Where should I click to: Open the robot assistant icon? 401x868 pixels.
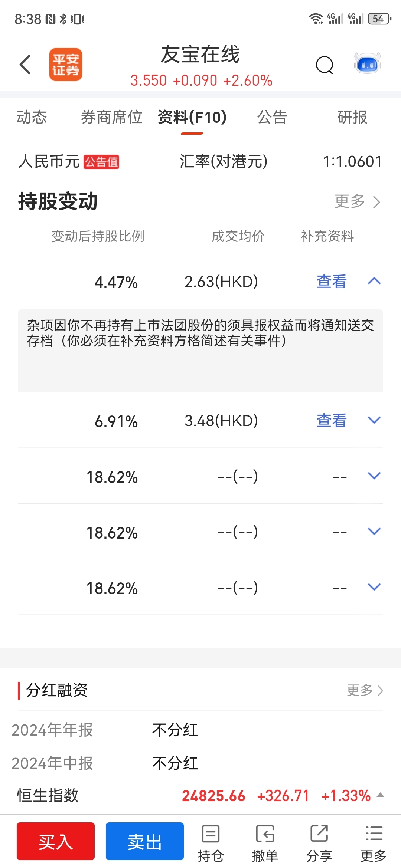[x=367, y=64]
